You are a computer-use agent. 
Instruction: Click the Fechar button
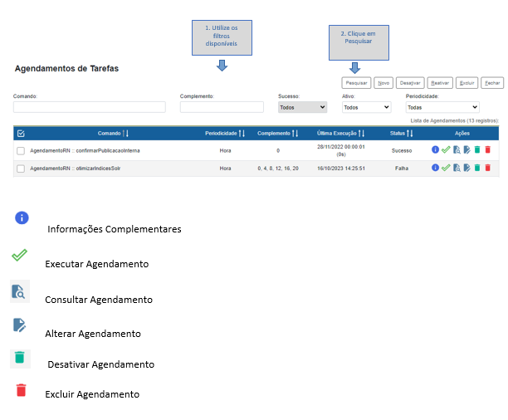click(492, 83)
